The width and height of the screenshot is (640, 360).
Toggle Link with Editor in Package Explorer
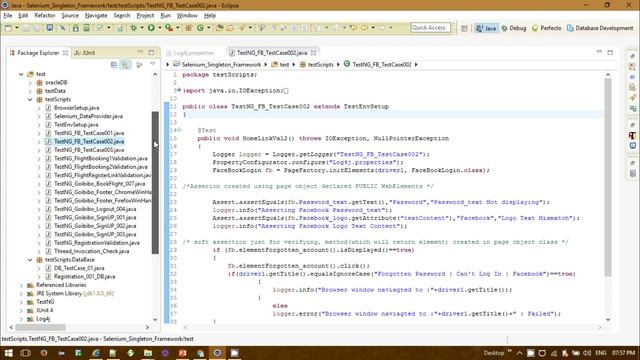coord(125,64)
